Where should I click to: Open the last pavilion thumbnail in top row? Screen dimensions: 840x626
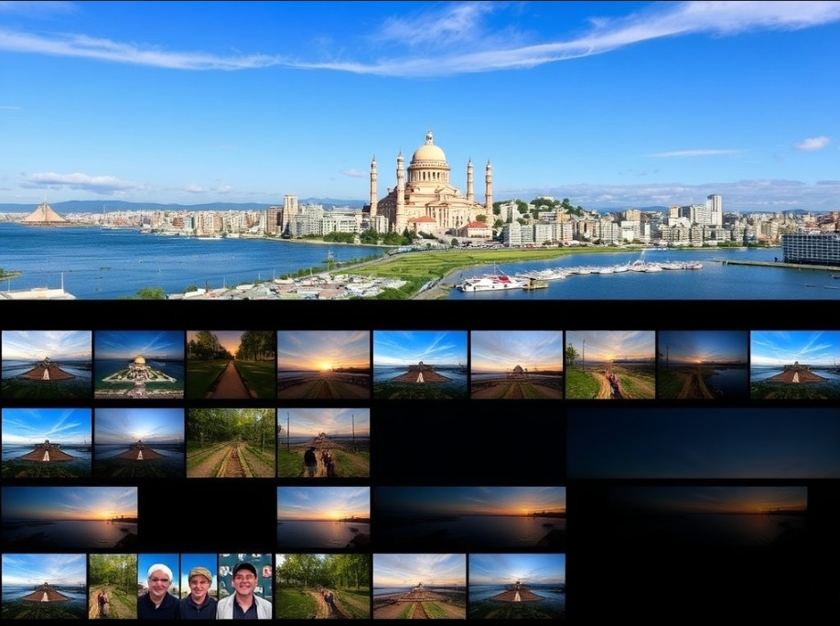(x=794, y=364)
